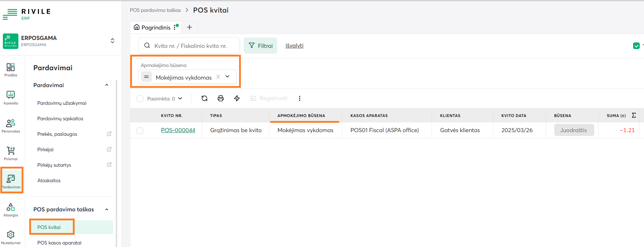Click the Filtrai filter button

coord(260,46)
